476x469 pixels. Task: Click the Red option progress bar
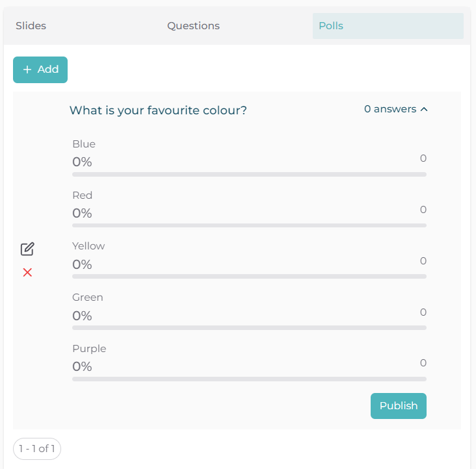click(249, 225)
